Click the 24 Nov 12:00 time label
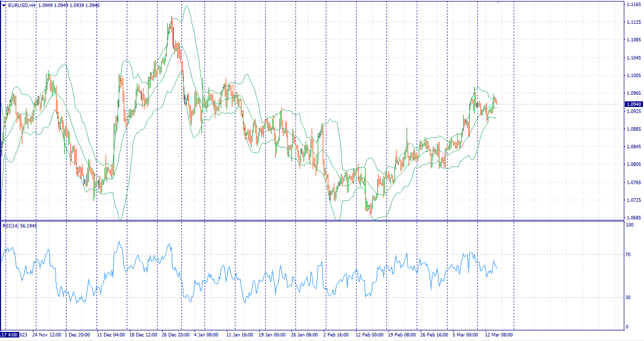 [47, 334]
